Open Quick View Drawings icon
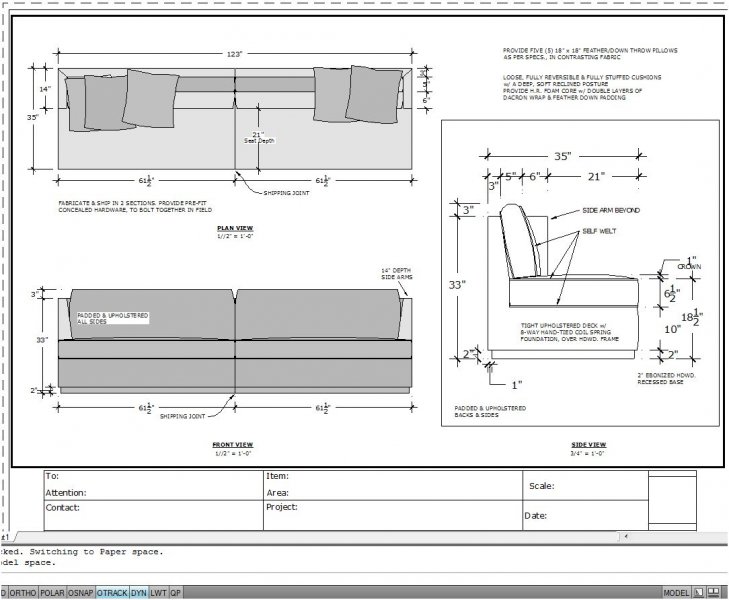Image resolution: width=729 pixels, height=600 pixels. pyautogui.click(x=713, y=593)
